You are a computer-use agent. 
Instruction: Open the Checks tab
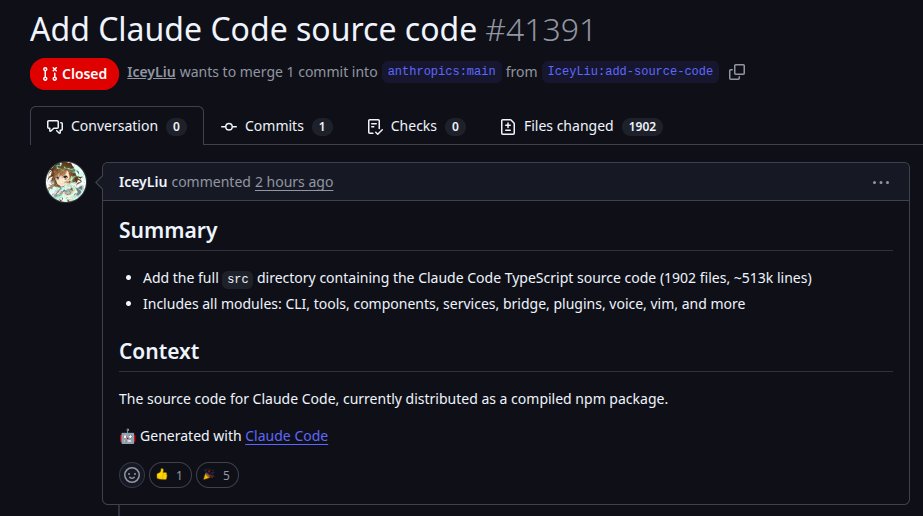(x=416, y=126)
